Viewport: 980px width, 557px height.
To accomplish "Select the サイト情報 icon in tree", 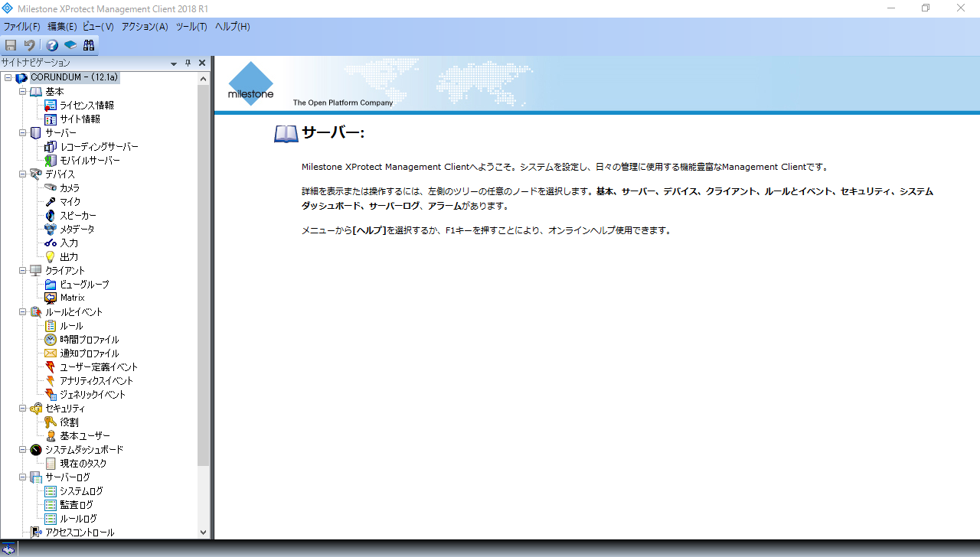I will coord(51,119).
